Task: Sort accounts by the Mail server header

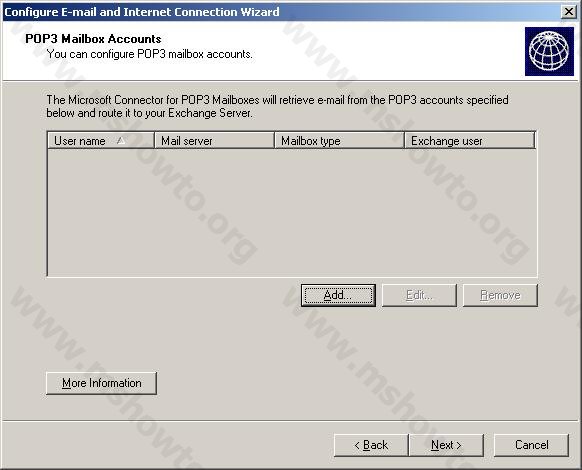Action: 214,141
